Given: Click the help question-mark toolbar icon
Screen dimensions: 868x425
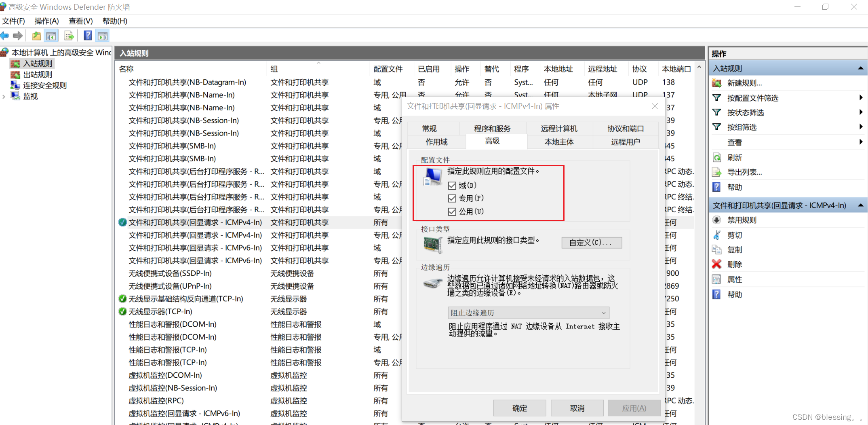Looking at the screenshot, I should (87, 36).
